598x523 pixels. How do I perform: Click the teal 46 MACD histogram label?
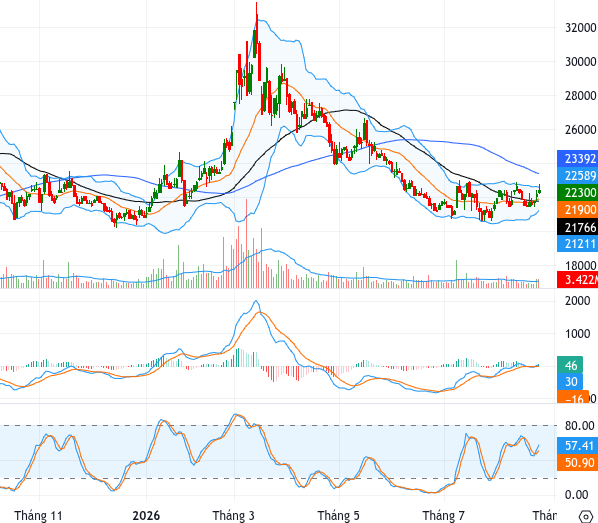point(570,365)
